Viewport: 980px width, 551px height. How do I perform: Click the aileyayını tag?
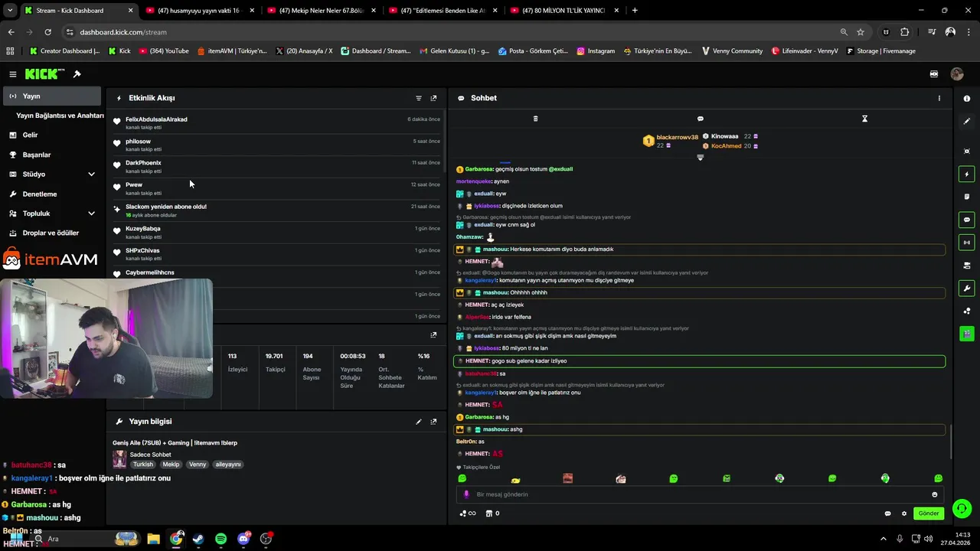click(228, 465)
